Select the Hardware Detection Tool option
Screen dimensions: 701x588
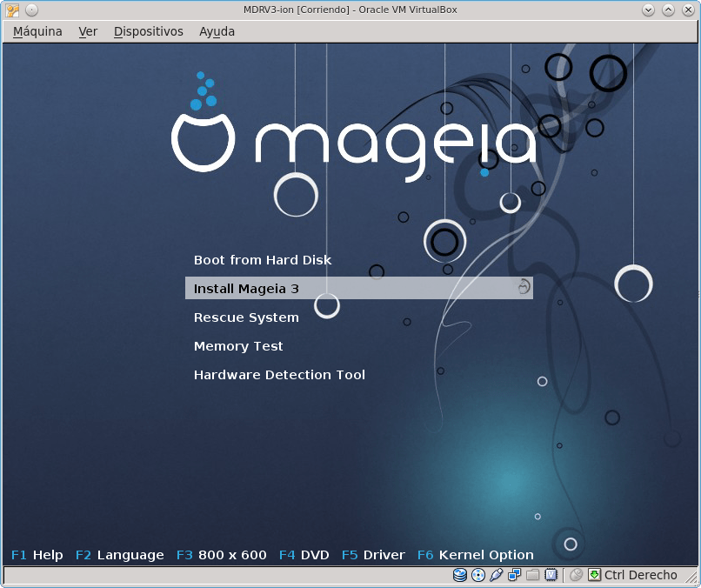[x=279, y=375]
